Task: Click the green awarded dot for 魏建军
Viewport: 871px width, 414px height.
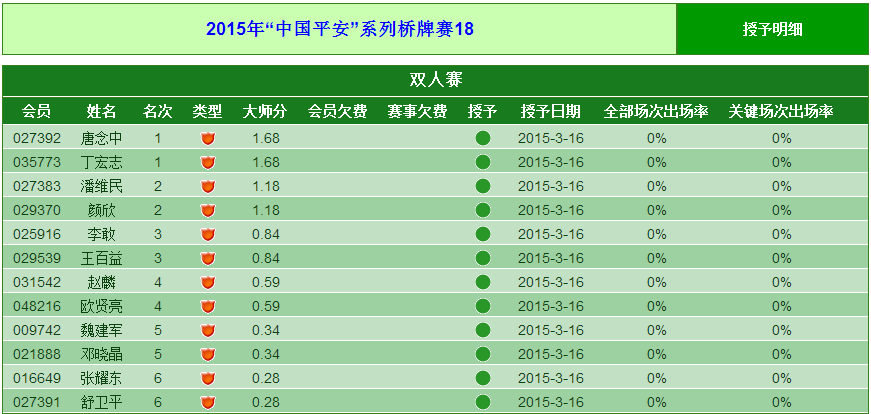Action: pyautogui.click(x=483, y=330)
